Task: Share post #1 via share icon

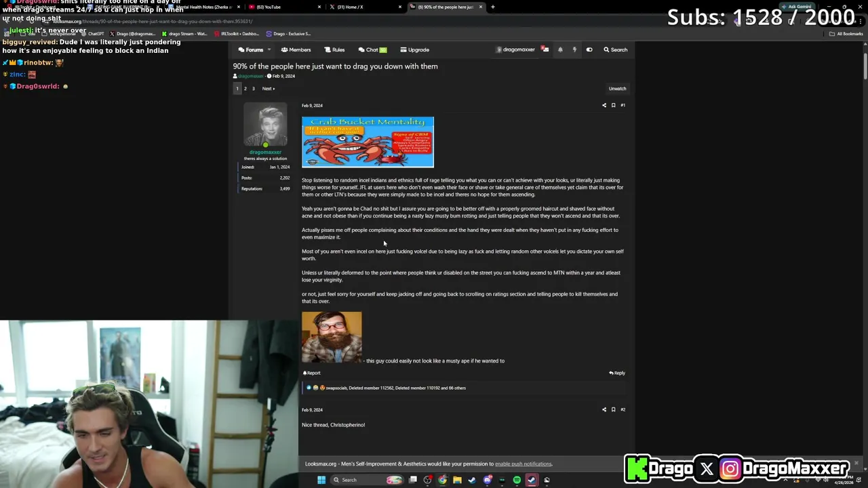Action: click(604, 105)
